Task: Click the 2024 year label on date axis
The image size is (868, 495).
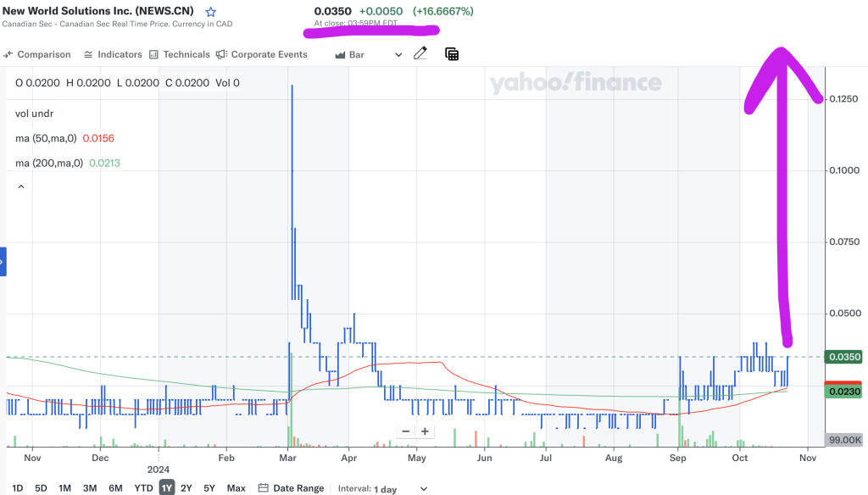Action: [159, 470]
